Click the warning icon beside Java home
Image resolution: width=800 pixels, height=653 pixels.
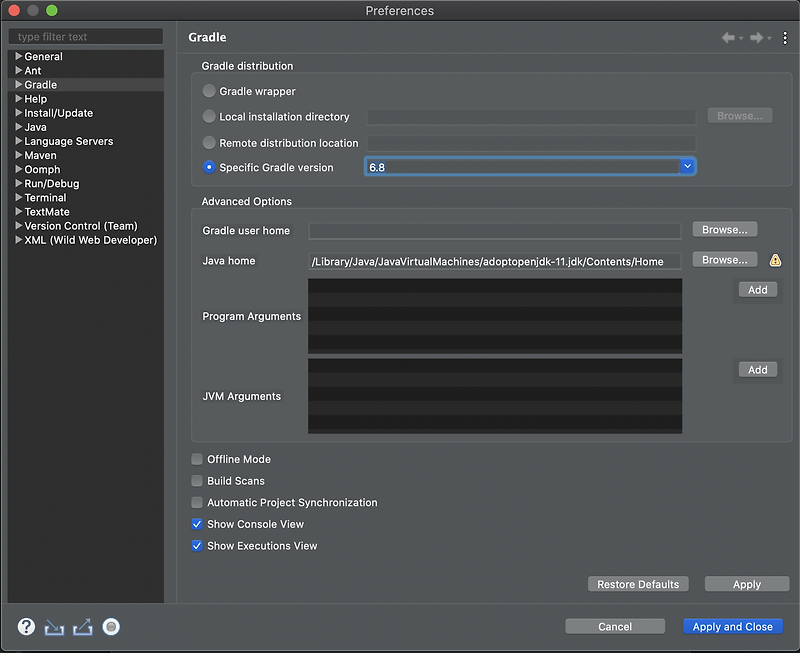775,259
